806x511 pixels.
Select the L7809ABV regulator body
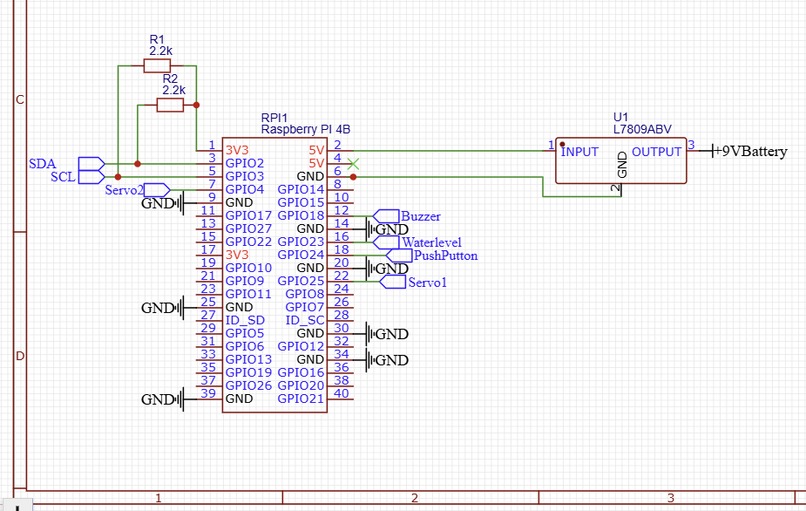(x=621, y=160)
